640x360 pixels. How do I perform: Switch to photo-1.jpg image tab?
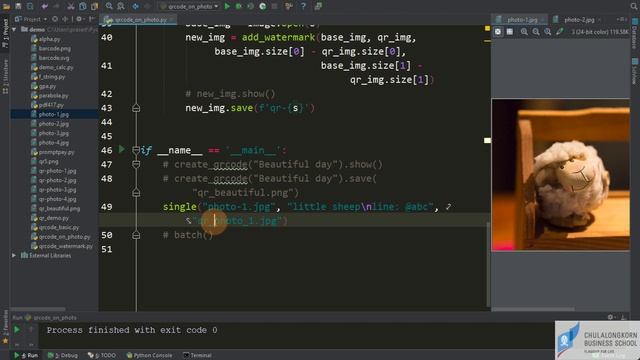click(518, 19)
